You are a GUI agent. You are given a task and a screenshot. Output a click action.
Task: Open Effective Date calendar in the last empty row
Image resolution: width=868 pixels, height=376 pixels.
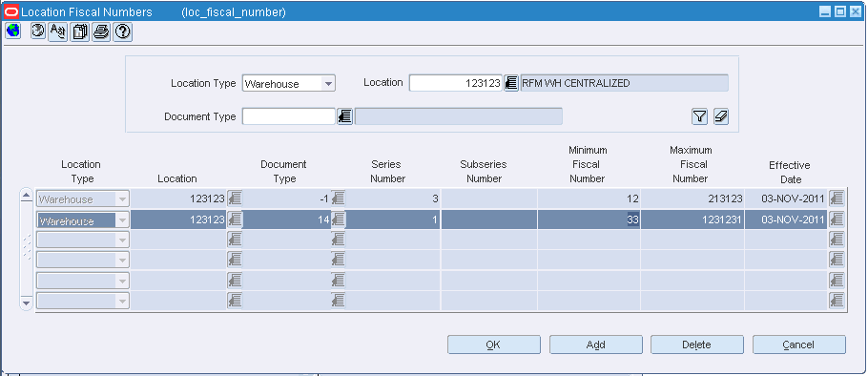(837, 301)
